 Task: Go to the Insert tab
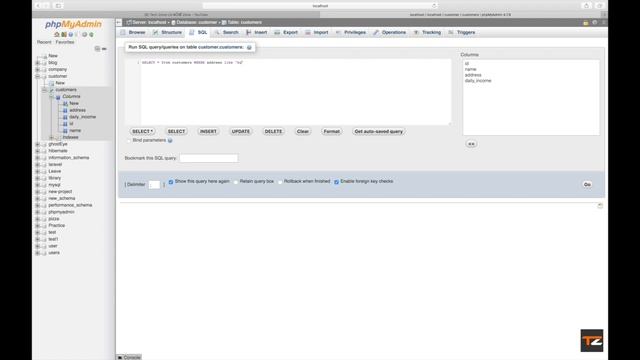pyautogui.click(x=256, y=32)
